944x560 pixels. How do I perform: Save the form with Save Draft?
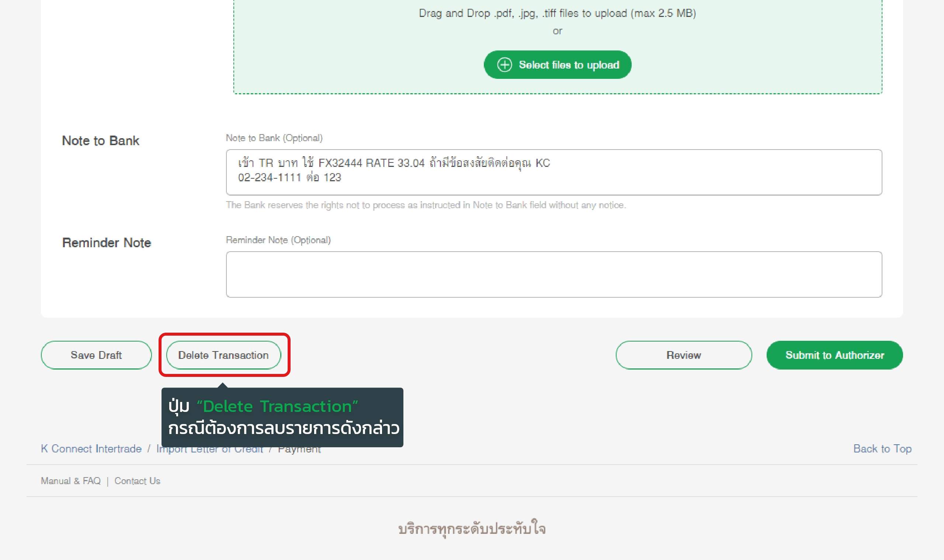click(x=96, y=355)
